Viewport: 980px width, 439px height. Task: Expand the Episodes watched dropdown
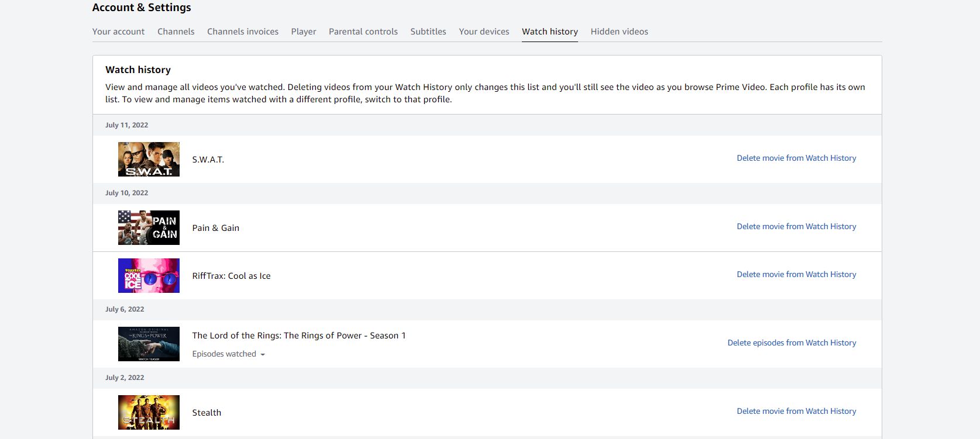tap(229, 354)
